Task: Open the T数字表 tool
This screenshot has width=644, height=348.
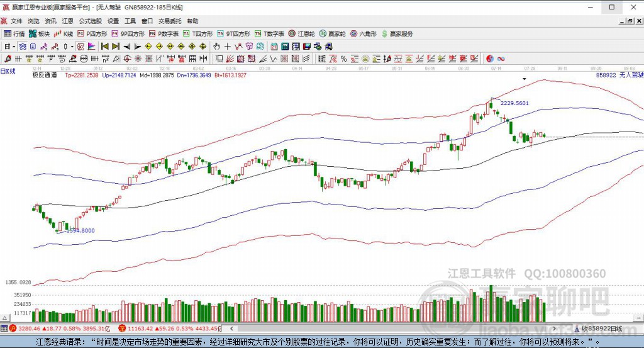Action: (x=269, y=34)
